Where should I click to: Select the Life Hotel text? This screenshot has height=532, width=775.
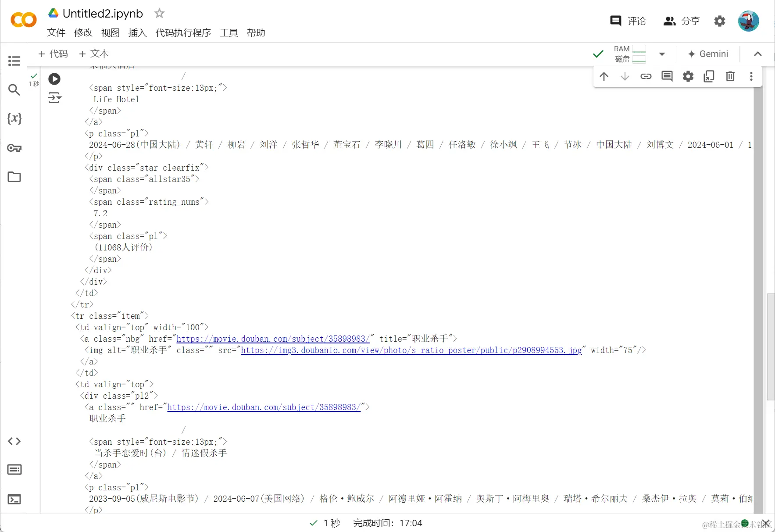[116, 100]
